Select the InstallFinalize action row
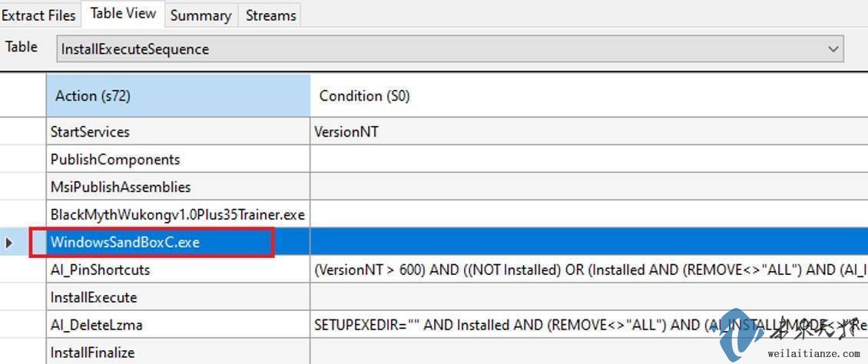This screenshot has width=868, height=364. (178, 352)
